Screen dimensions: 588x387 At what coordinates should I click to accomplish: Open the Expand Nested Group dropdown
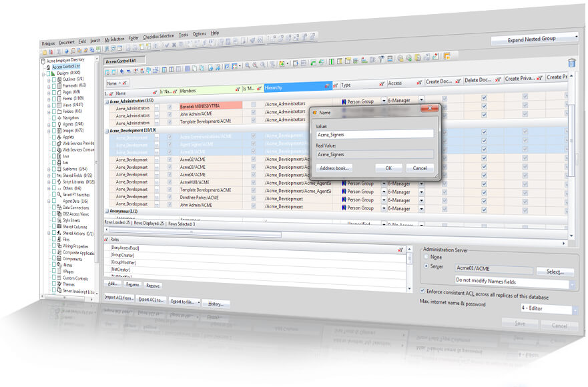(577, 37)
